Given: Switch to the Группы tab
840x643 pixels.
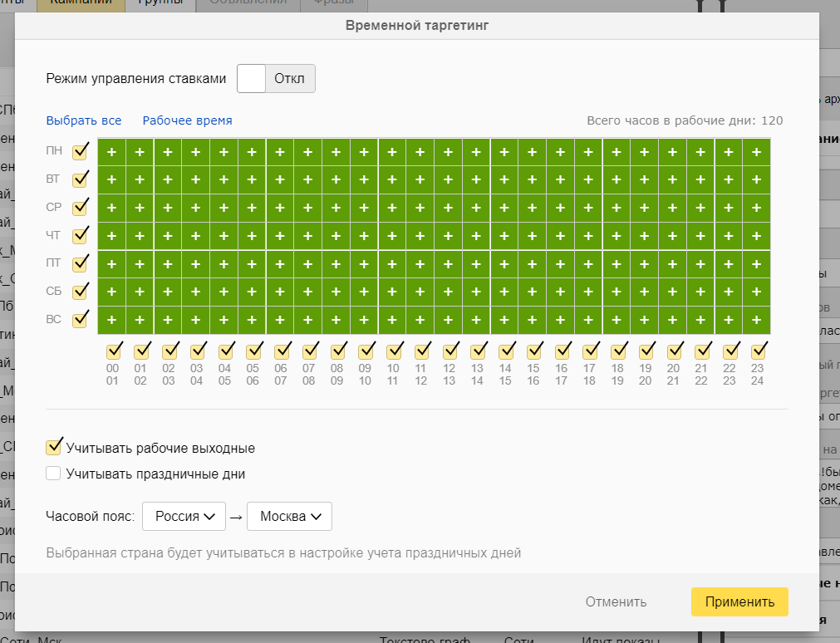Looking at the screenshot, I should 160,4.
